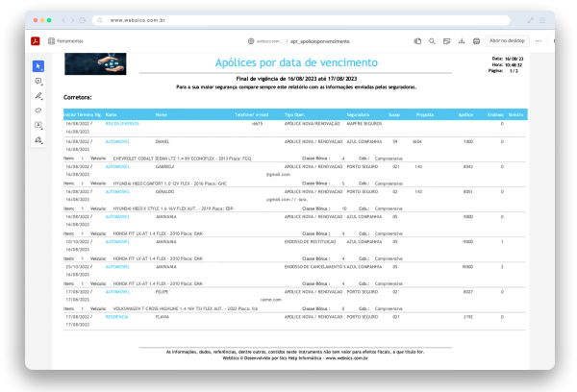Click the magnifier icon inside the address bar
Image resolution: width=577 pixels, height=392 pixels.
(100, 20)
